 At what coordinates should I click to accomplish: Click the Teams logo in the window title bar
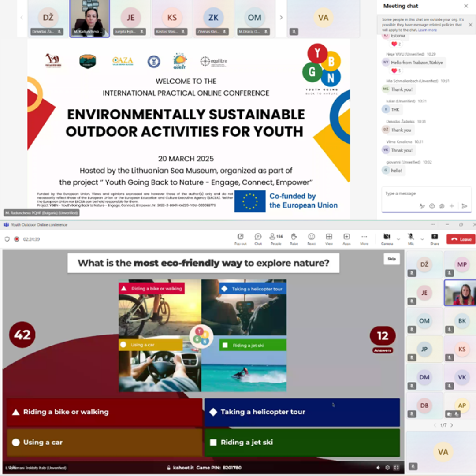click(x=6, y=225)
